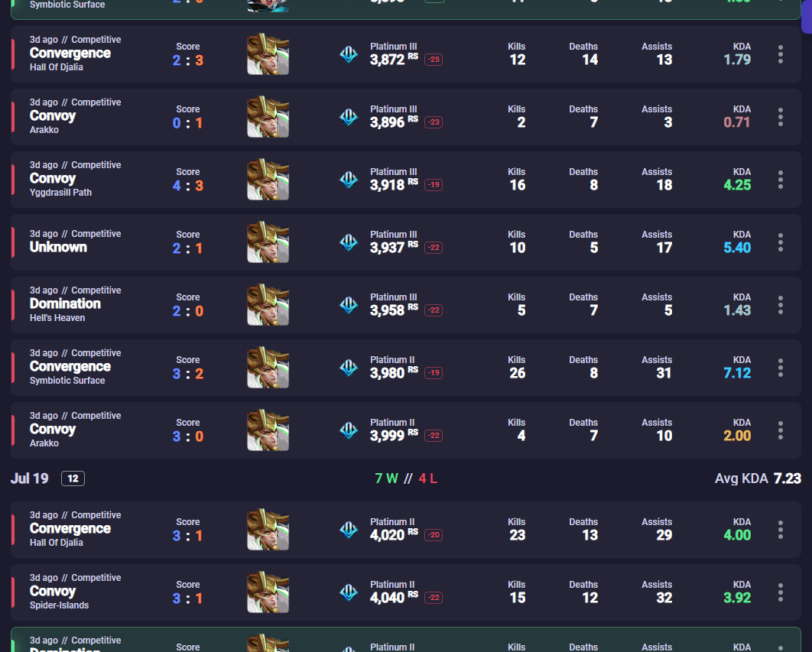
Task: Open three-dot menu for 4,020 RS match
Action: 781,530
